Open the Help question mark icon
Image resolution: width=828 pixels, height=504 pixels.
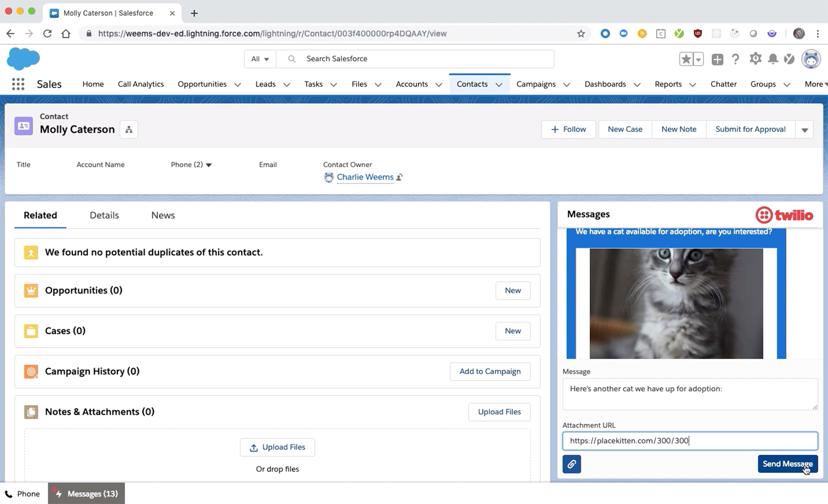coord(736,59)
